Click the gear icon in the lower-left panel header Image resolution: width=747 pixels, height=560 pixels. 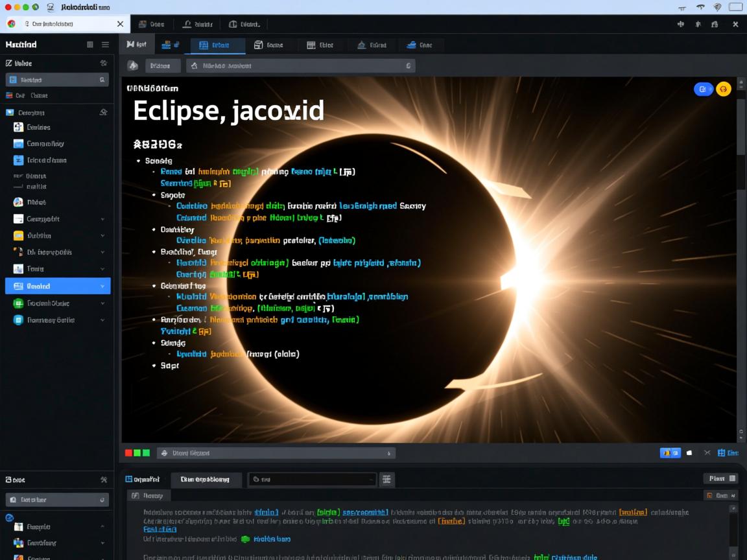click(x=104, y=480)
